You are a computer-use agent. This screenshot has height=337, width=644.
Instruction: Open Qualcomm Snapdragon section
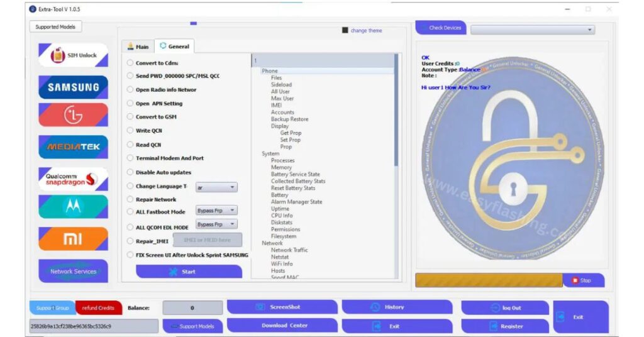(x=73, y=179)
